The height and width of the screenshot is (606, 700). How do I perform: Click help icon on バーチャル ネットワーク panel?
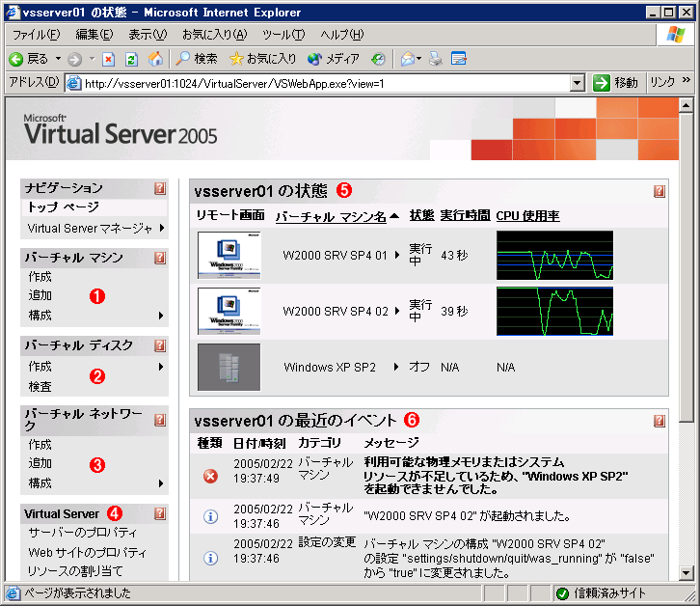pyautogui.click(x=160, y=420)
